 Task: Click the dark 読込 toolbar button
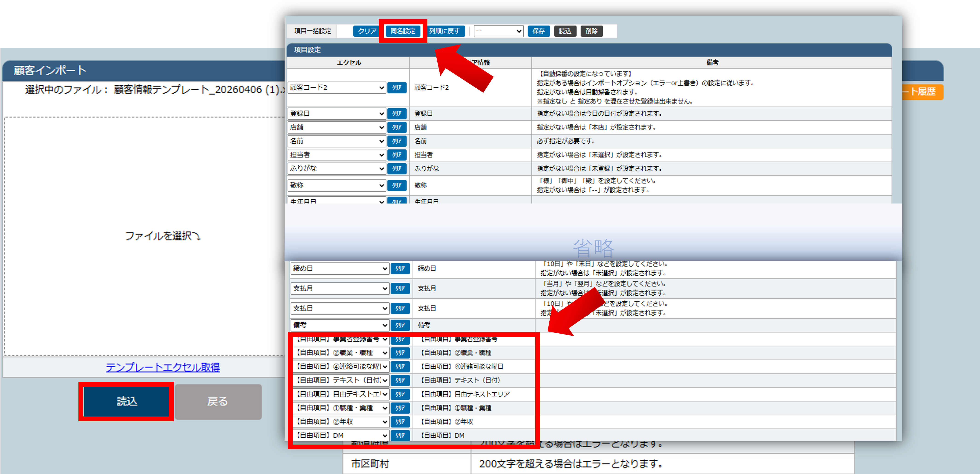565,31
